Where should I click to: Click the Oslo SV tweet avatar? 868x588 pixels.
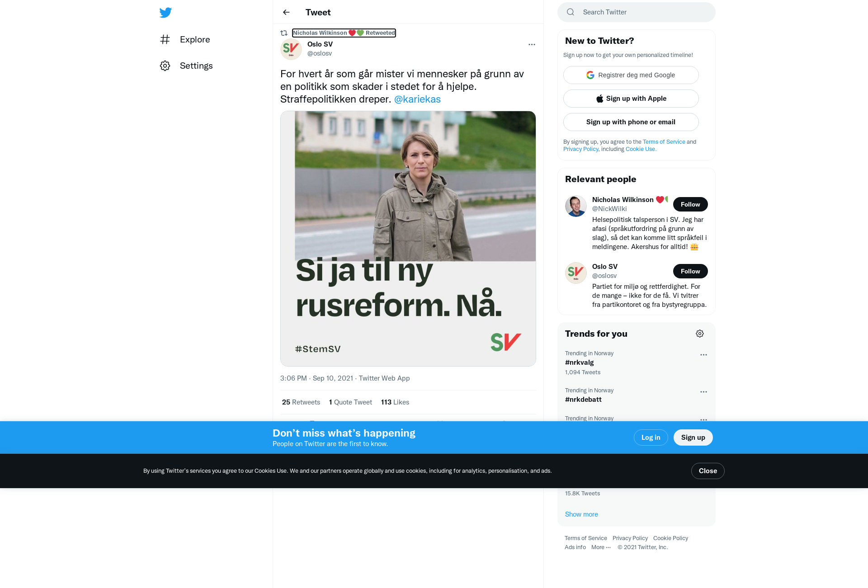[x=291, y=49]
